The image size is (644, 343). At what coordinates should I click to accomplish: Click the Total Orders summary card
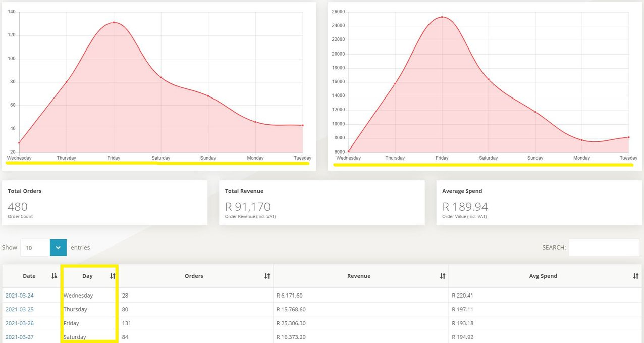point(105,203)
